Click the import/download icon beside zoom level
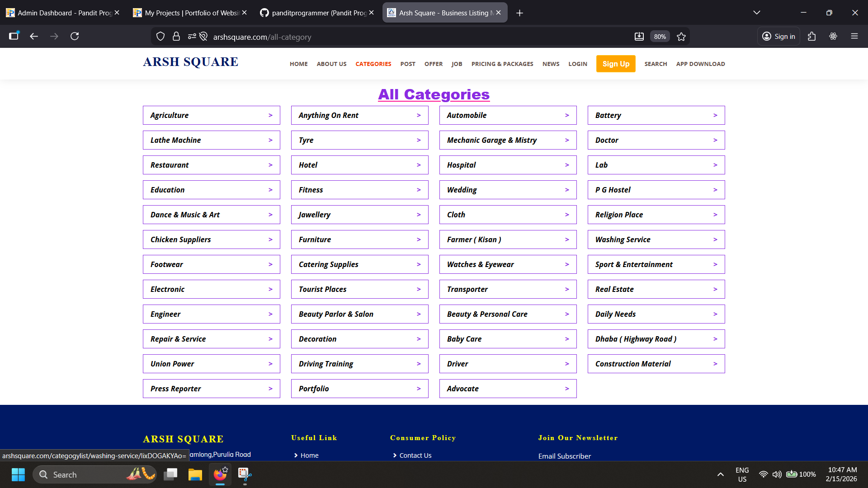This screenshot has height=488, width=868. 639,36
